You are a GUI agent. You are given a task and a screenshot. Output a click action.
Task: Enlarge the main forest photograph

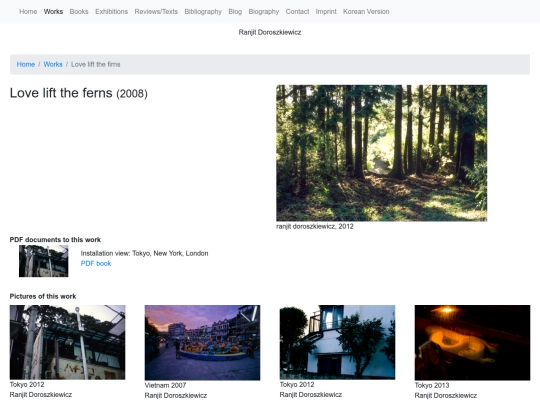382,153
